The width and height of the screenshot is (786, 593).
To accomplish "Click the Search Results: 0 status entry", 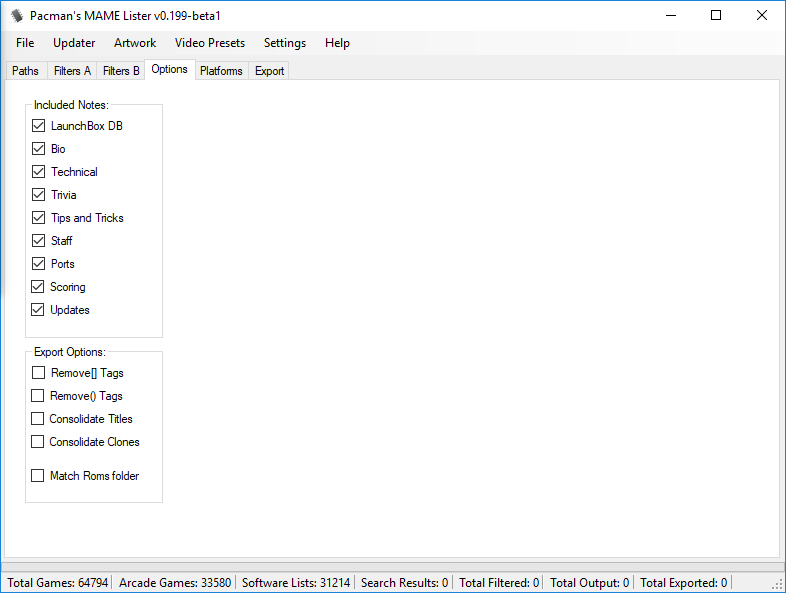I will (x=404, y=583).
